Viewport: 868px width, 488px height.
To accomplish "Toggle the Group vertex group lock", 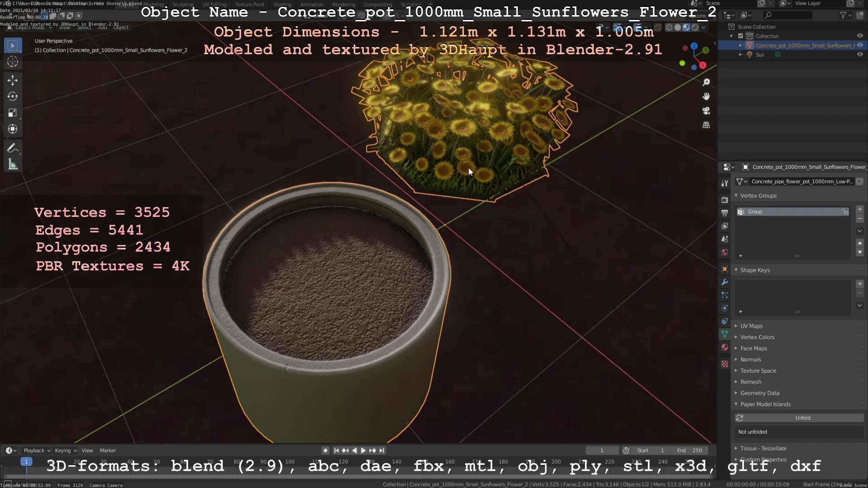I will tap(845, 212).
